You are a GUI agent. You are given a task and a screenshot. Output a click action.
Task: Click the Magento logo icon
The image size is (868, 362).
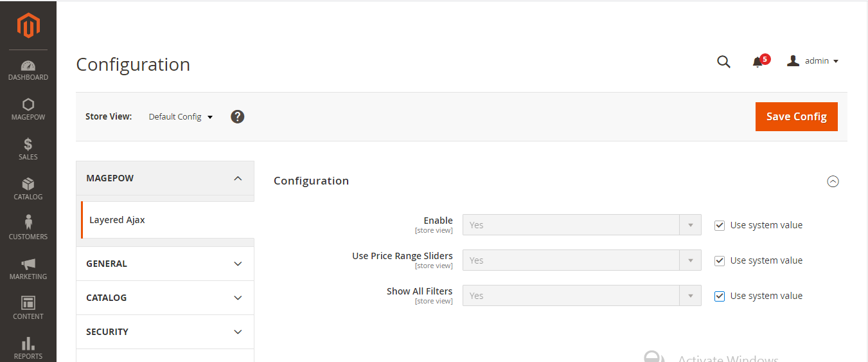(x=28, y=25)
